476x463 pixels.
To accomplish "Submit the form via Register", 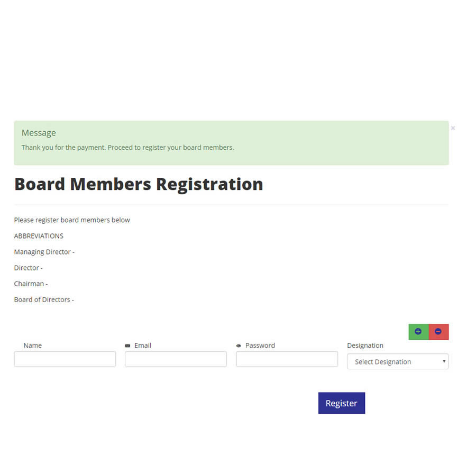I will [341, 403].
